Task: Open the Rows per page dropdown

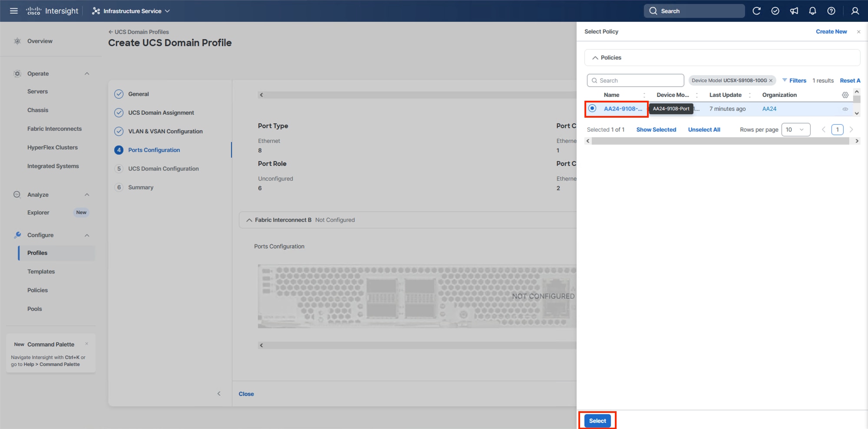Action: pyautogui.click(x=796, y=129)
